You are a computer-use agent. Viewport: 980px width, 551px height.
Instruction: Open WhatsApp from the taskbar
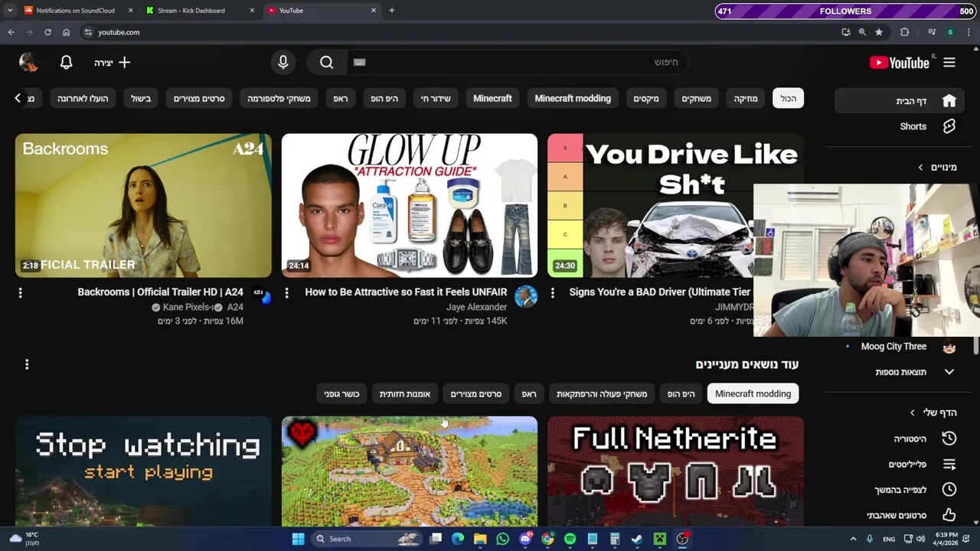click(x=502, y=539)
